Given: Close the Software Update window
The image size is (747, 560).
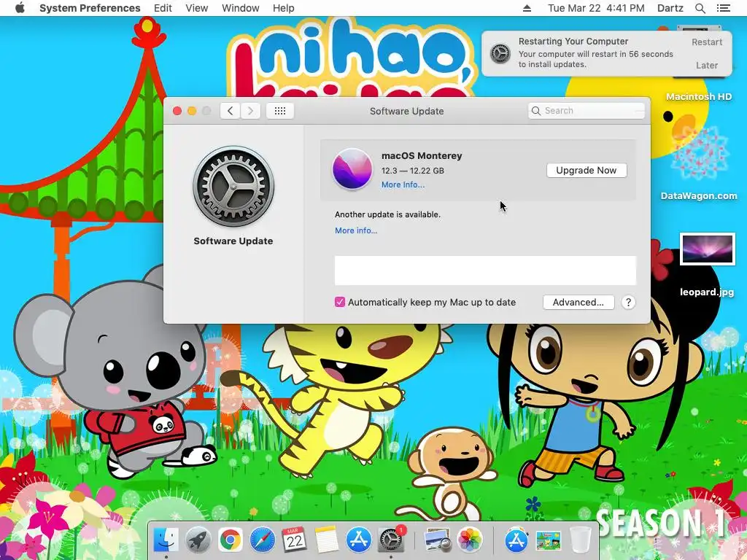Looking at the screenshot, I should coord(177,111).
